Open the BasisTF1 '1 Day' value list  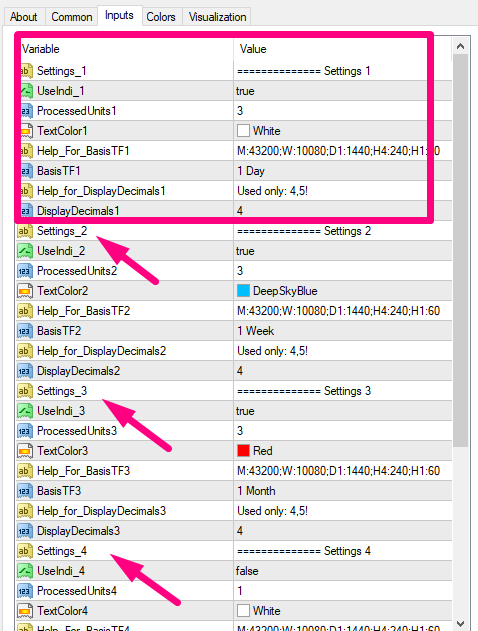pyautogui.click(x=342, y=171)
